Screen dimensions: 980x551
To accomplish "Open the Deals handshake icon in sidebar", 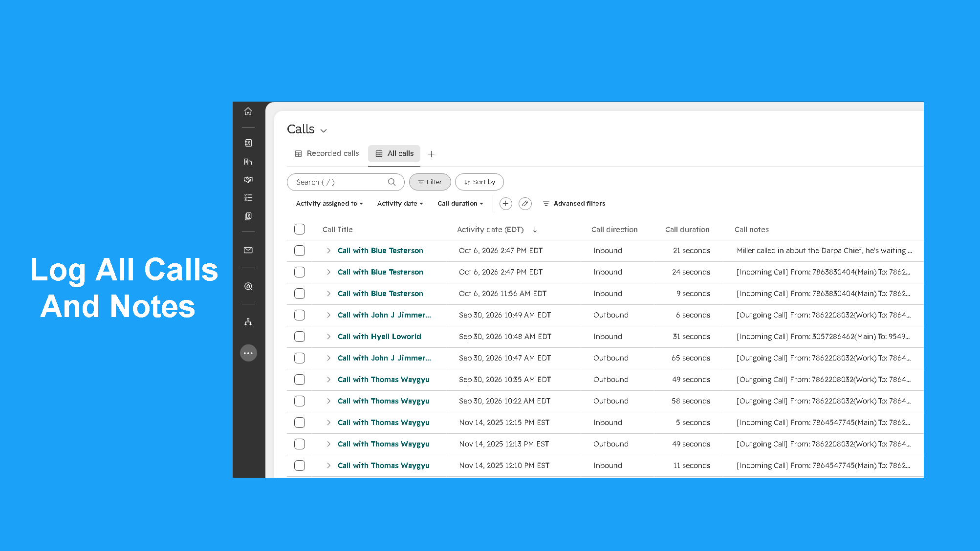I will point(248,180).
